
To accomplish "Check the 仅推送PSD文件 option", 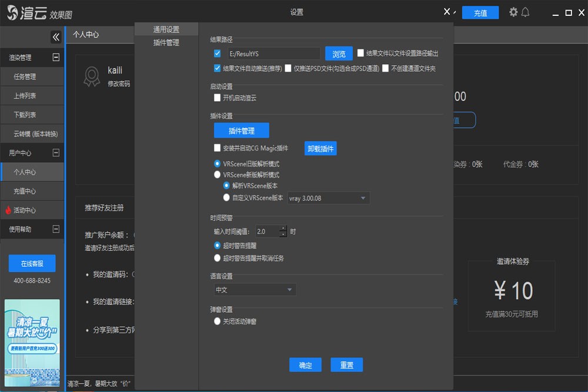I will 288,68.
